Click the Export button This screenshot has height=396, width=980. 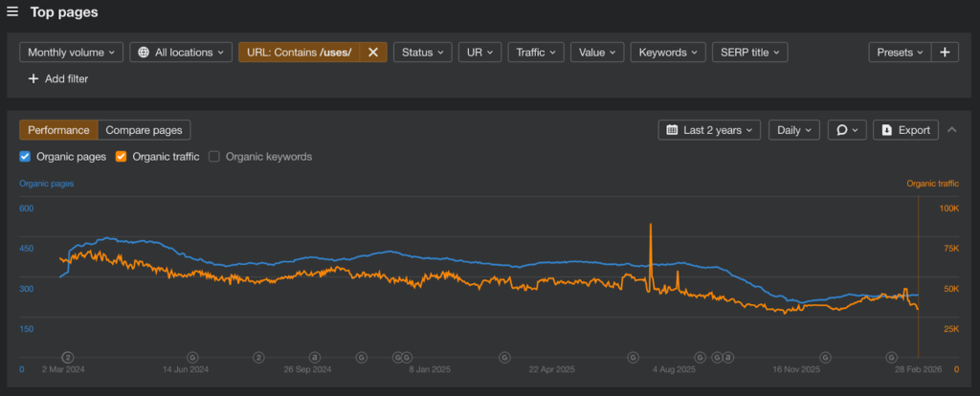pos(905,130)
